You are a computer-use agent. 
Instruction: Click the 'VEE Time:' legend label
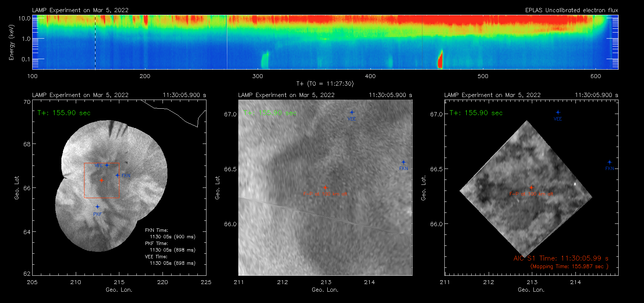(156, 256)
